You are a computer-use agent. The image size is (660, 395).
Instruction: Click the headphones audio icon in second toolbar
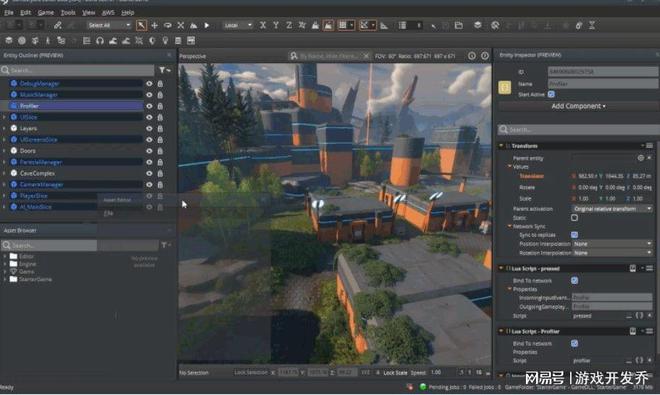100,41
